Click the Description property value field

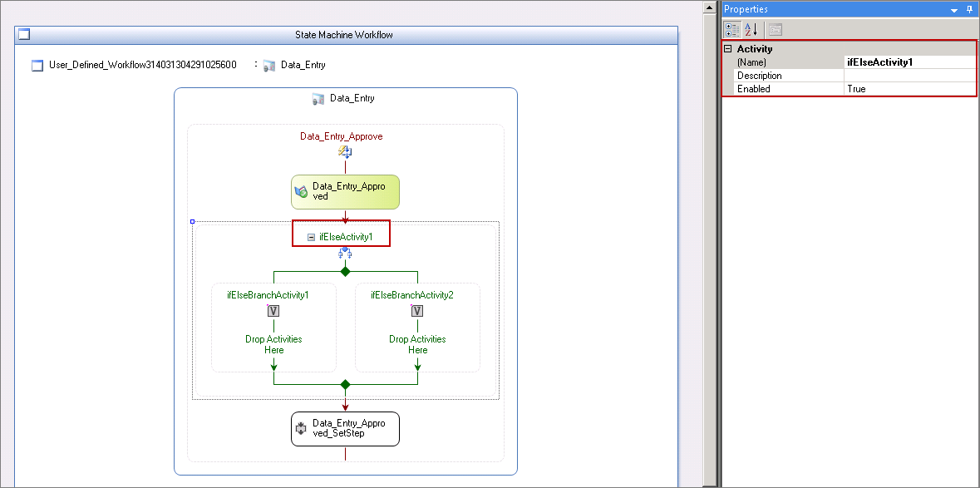click(x=909, y=76)
